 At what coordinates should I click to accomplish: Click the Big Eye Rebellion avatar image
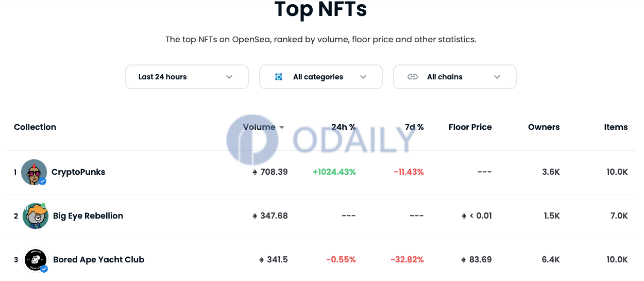point(35,216)
